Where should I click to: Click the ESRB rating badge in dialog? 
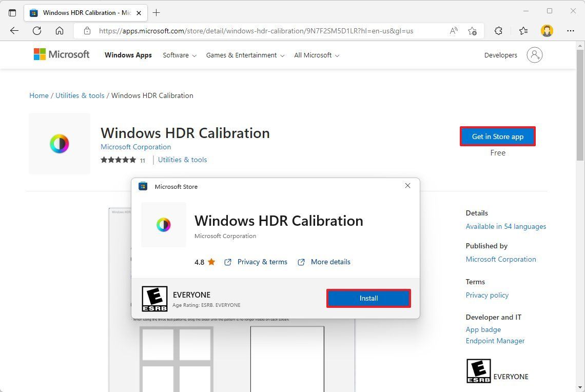click(x=154, y=299)
